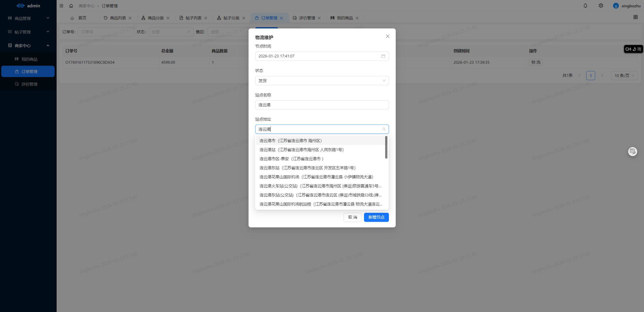Screen dimensions: 644x312
Task: Collapse the 商家中心 sidebar menu
Action: click(28, 46)
